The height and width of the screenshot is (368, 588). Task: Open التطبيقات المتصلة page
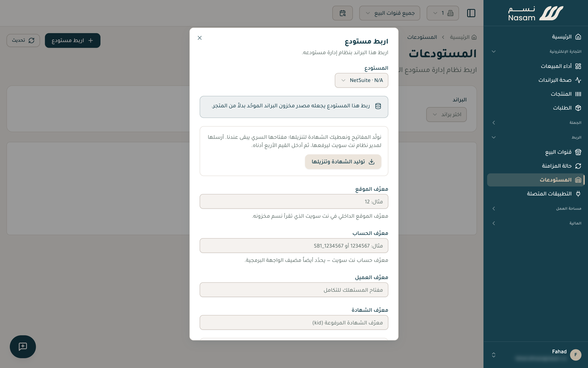(536, 194)
